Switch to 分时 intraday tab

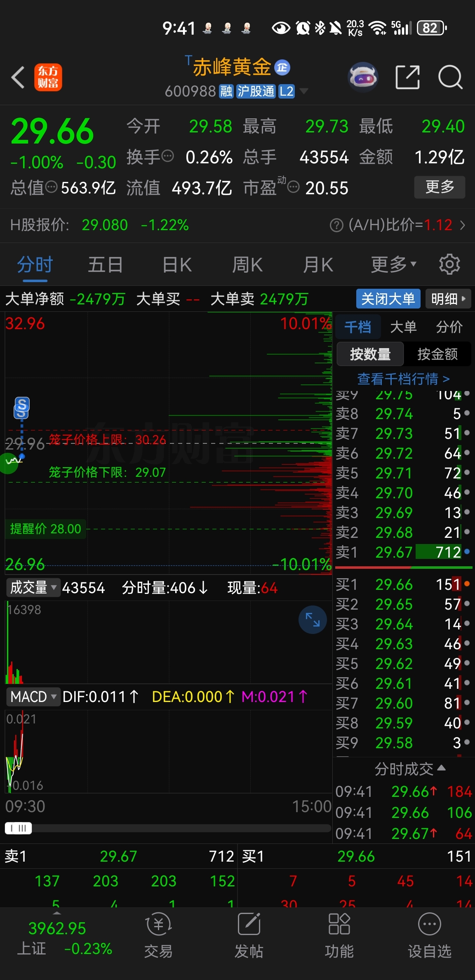coord(35,264)
